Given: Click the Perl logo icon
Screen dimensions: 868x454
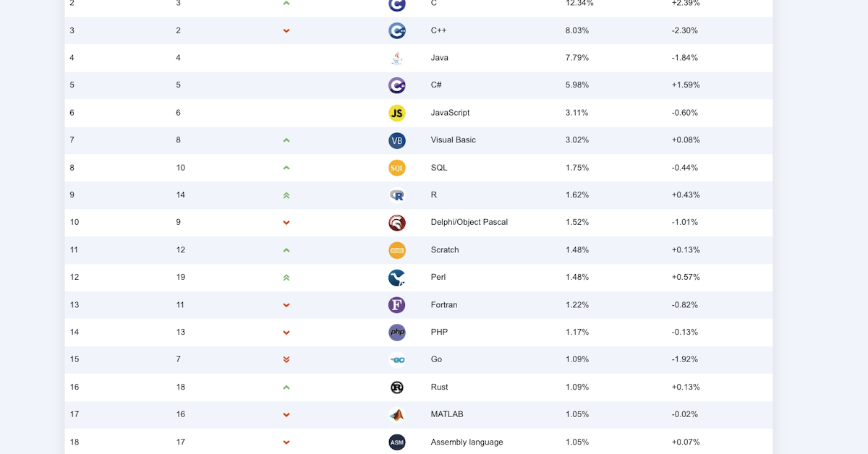Looking at the screenshot, I should [396, 278].
